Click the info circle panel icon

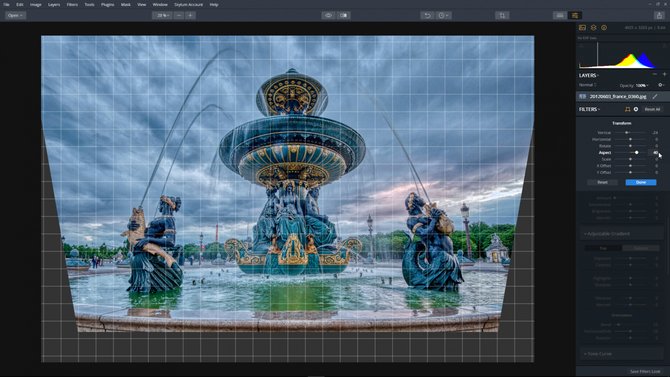click(x=604, y=28)
